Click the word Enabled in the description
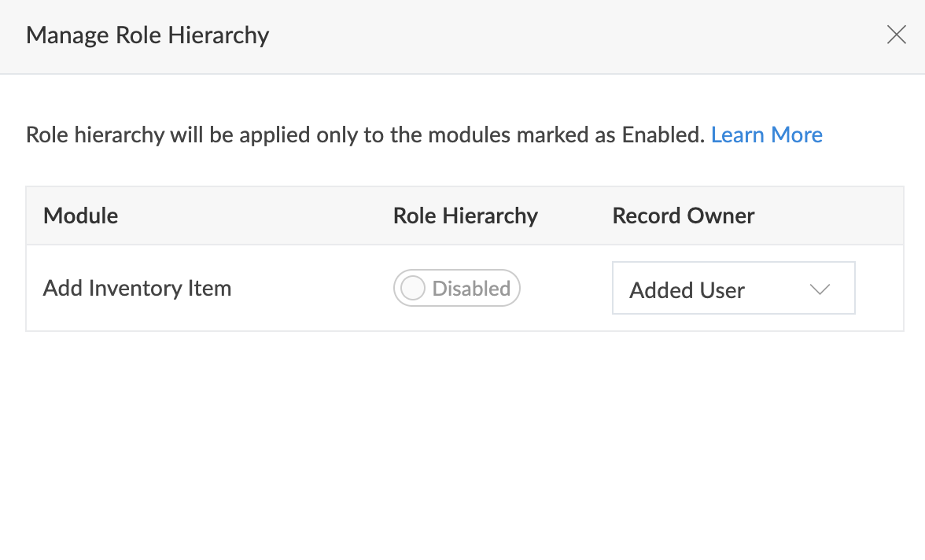Screen dimensions: 925x560 coord(661,135)
